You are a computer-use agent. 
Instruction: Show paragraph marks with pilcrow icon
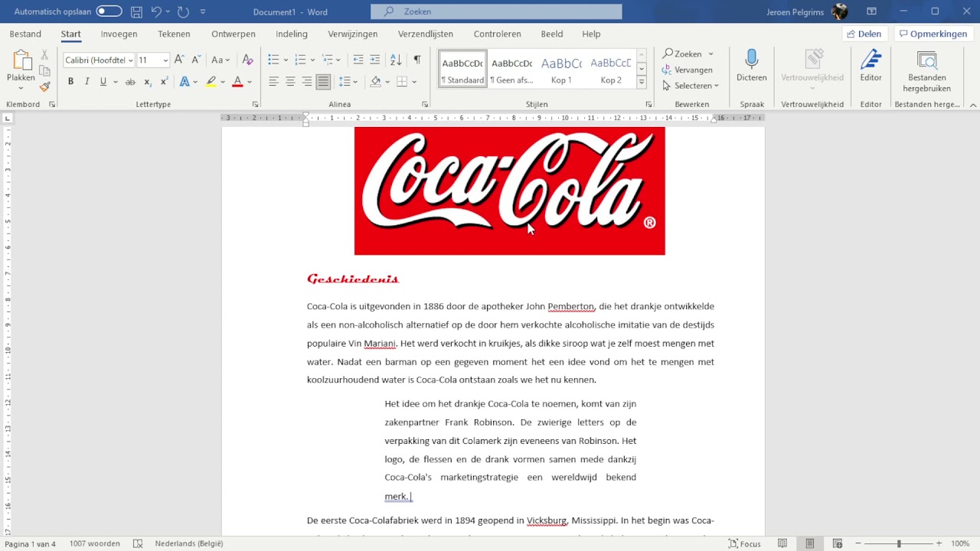(416, 60)
